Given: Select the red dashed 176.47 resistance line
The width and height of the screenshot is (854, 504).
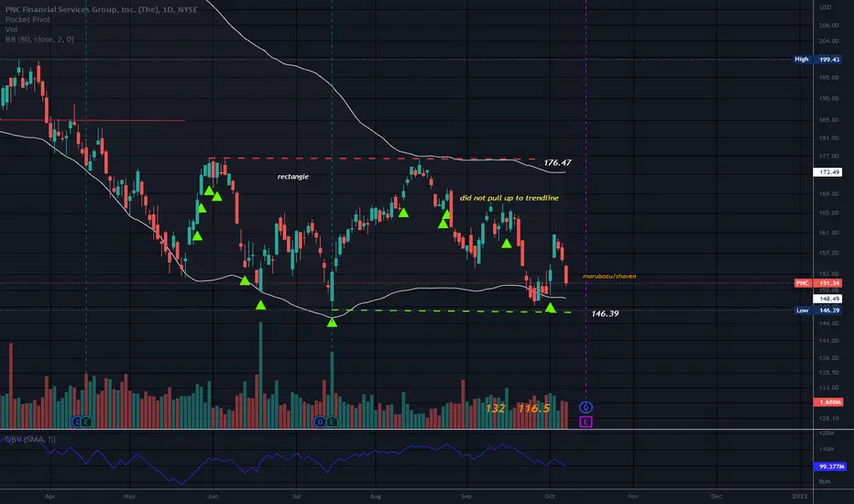Looking at the screenshot, I should point(373,159).
